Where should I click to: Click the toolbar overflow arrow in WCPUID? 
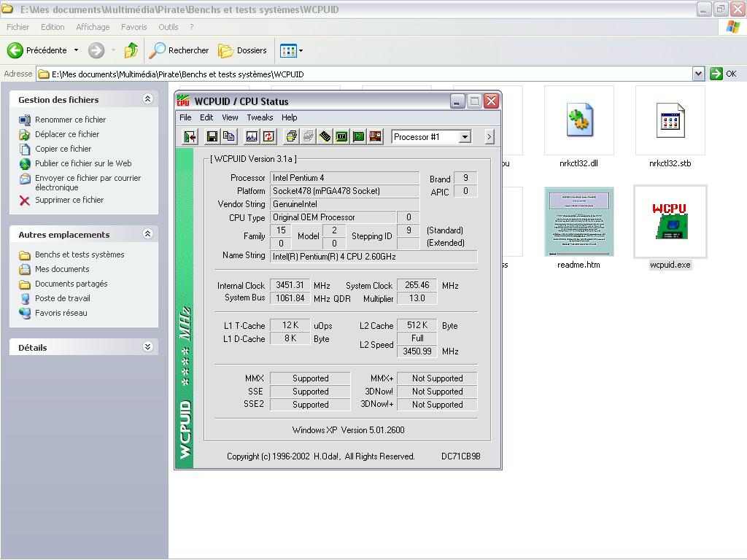(x=489, y=137)
